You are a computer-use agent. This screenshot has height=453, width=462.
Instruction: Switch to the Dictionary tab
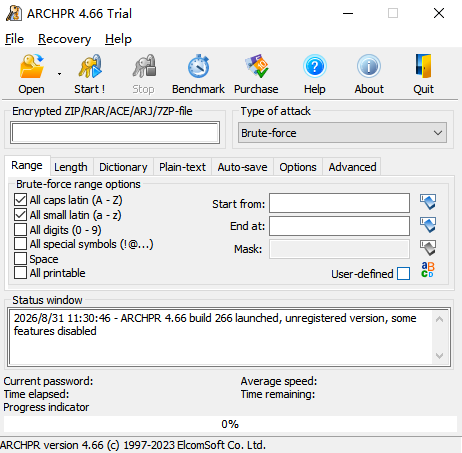click(123, 167)
